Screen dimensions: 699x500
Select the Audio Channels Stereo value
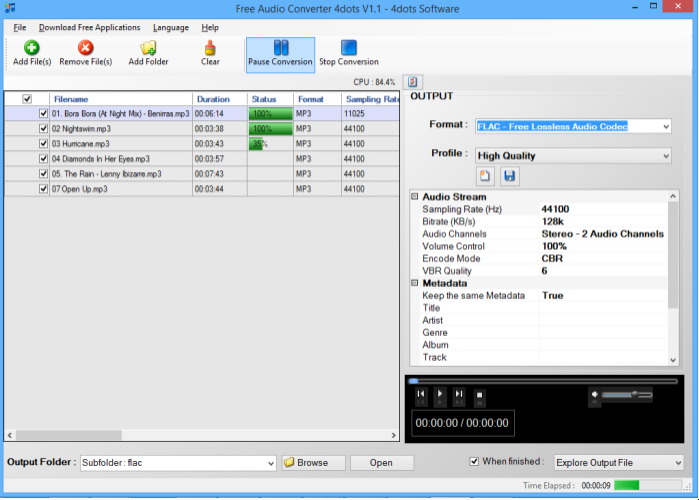pyautogui.click(x=602, y=234)
